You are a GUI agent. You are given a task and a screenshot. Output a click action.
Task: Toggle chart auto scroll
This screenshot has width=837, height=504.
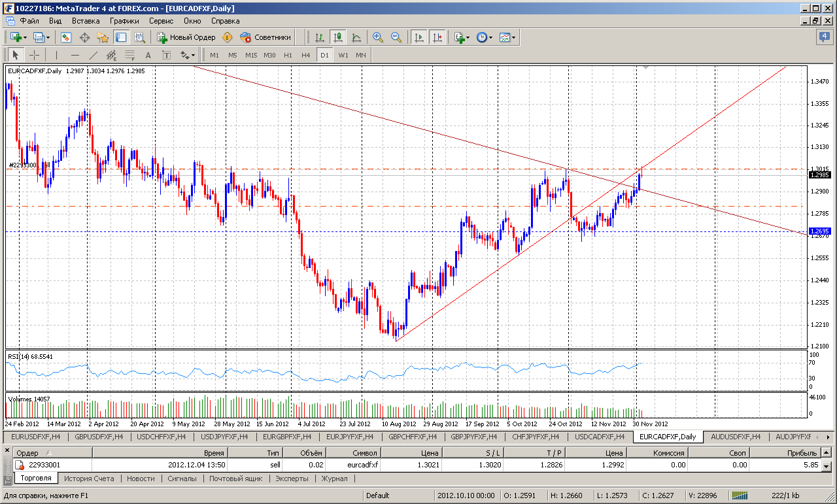point(418,37)
